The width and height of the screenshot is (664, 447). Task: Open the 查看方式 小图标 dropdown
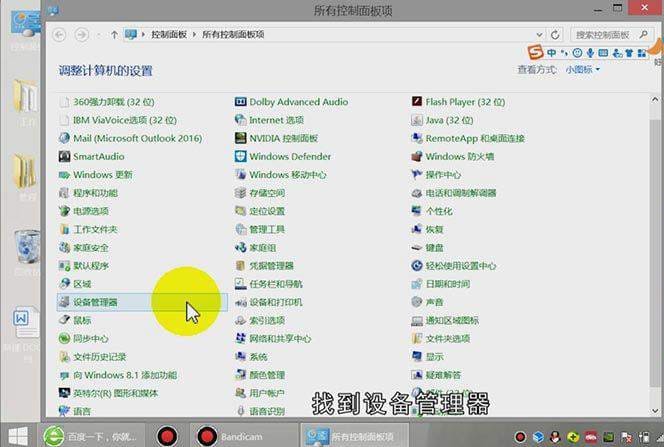tap(583, 69)
